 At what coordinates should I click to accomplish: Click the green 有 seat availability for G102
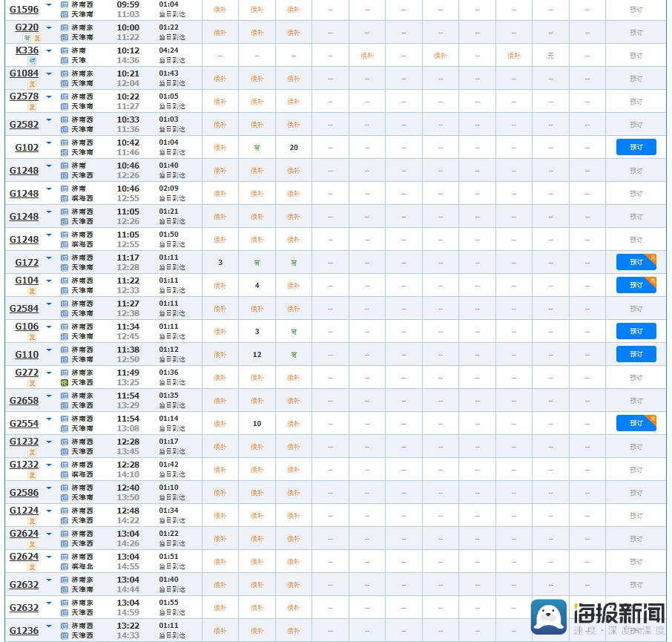pyautogui.click(x=257, y=148)
